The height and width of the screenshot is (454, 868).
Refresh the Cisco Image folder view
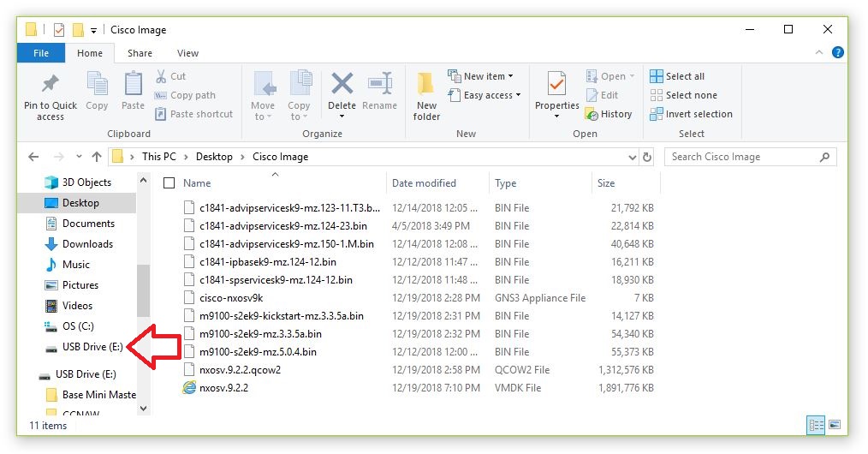[647, 158]
